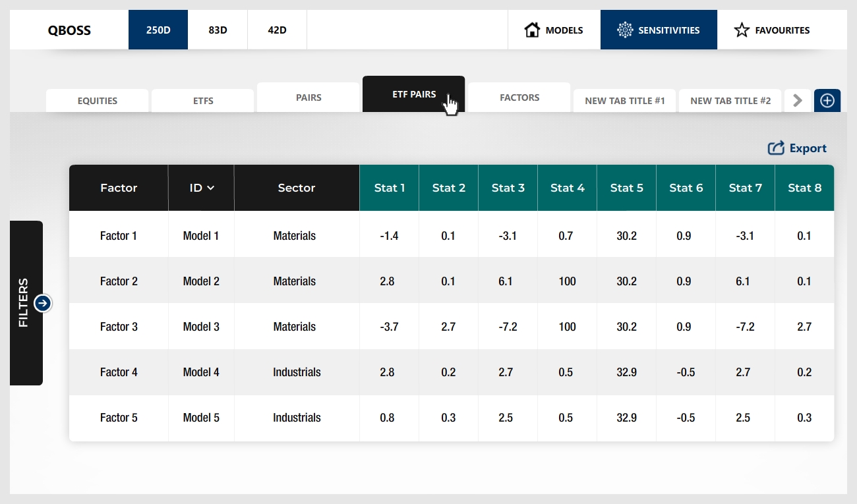Expand Filters panel arrow icon

[43, 303]
